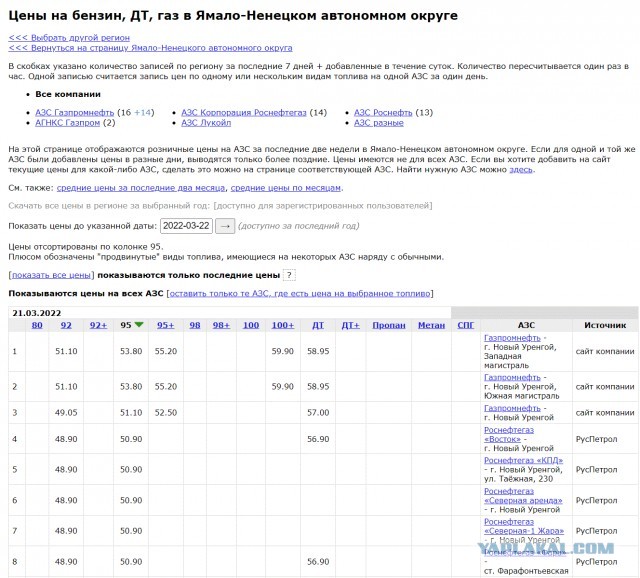This screenshot has height=578, width=640.
Task: Click 'показать все цены' link
Action: 51,275
